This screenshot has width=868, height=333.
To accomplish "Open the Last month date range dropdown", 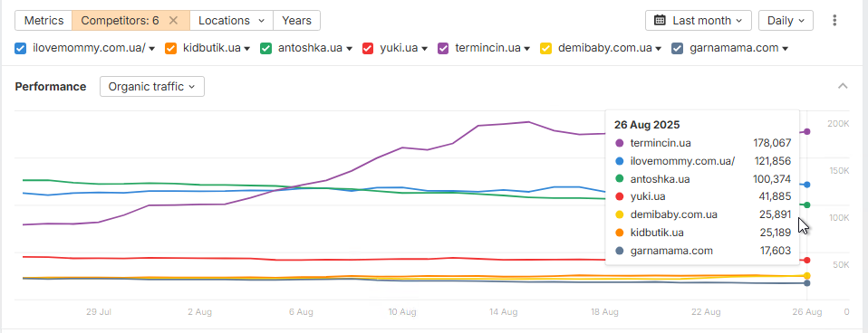I will tap(698, 21).
